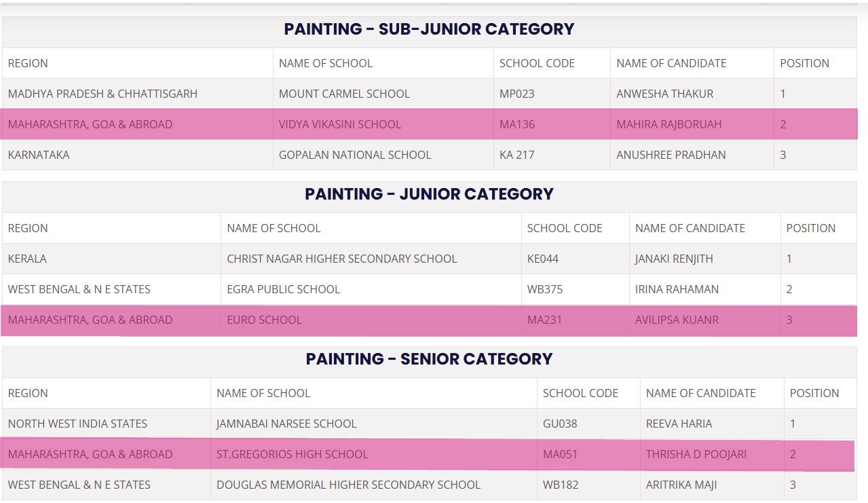868x503 pixels.
Task: Click the highlighted Euro School cell
Action: coord(264,320)
